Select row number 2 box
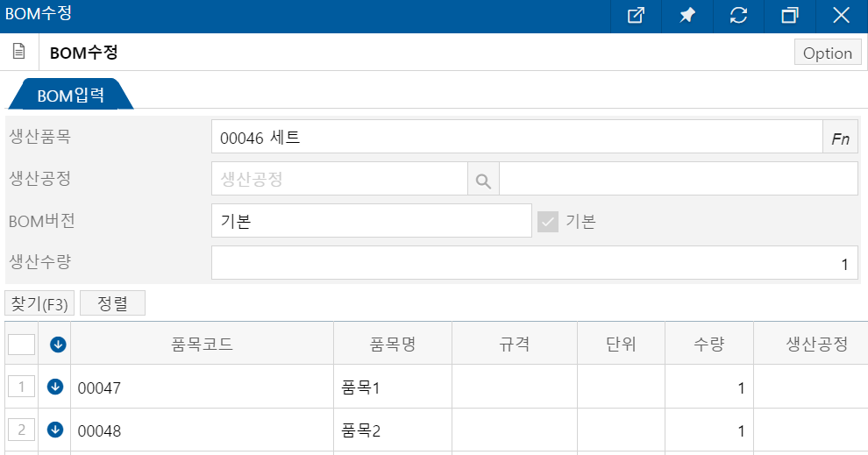Viewport: 868px width, 455px height. point(22,430)
